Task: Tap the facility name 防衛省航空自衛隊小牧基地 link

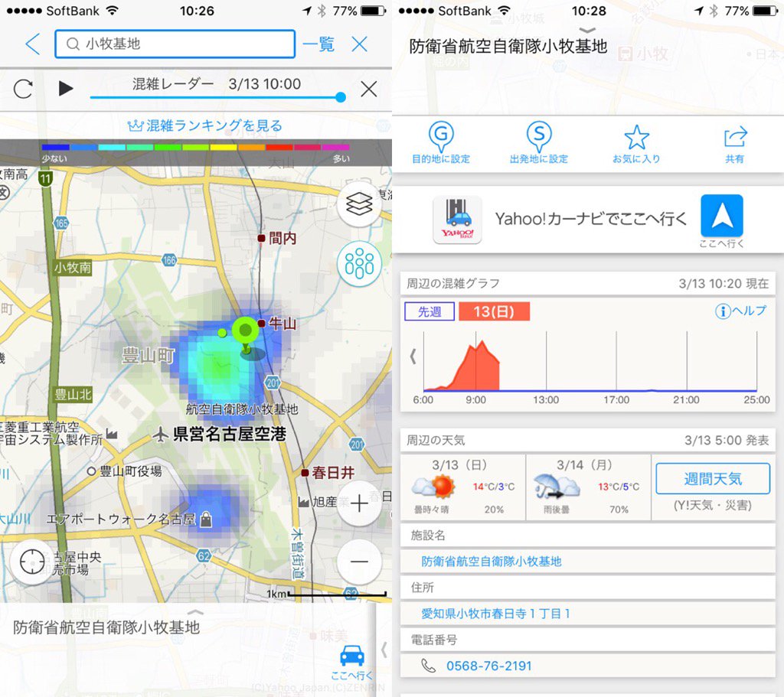Action: click(491, 562)
